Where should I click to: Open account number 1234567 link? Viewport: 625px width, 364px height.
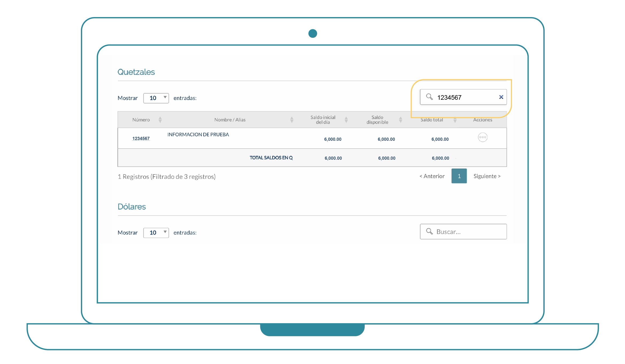point(141,138)
